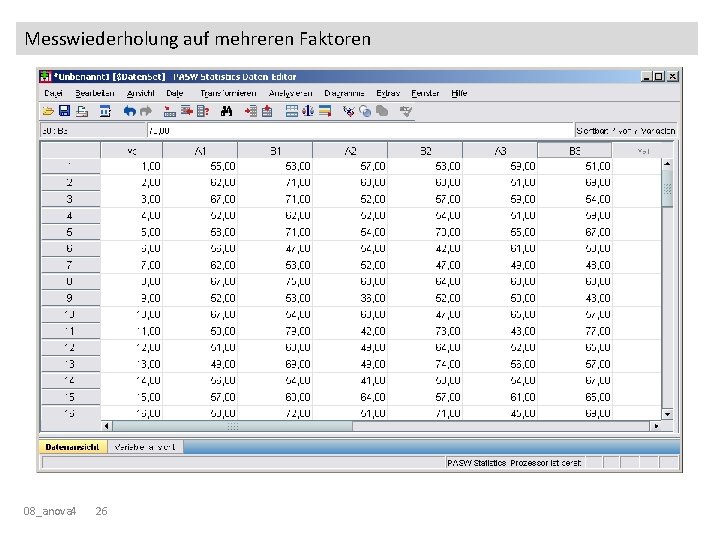
Task: Click the Show all variables icon
Action: [x=382, y=111]
